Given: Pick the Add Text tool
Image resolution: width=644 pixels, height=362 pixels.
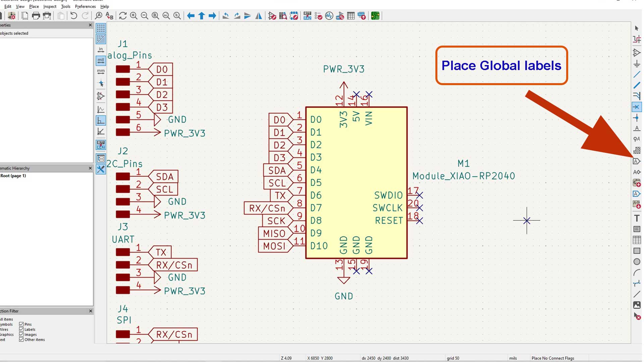Looking at the screenshot, I should click(x=637, y=218).
